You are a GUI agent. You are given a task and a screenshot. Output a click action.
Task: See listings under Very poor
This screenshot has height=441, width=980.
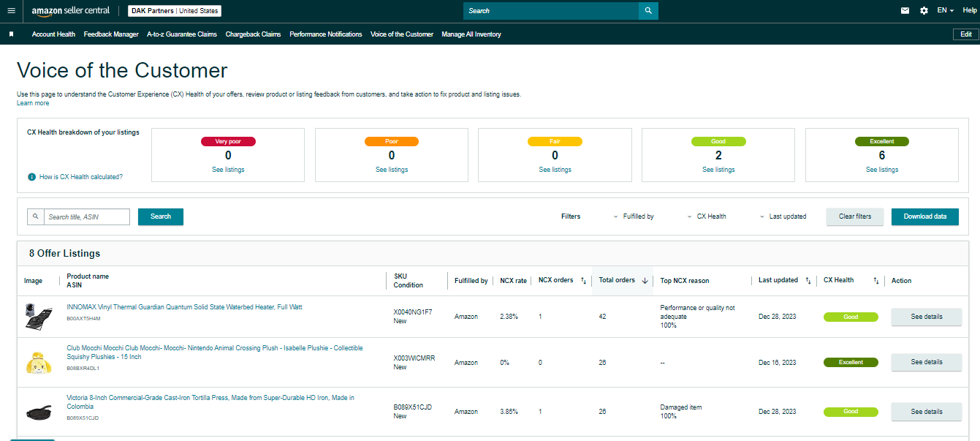pos(228,170)
